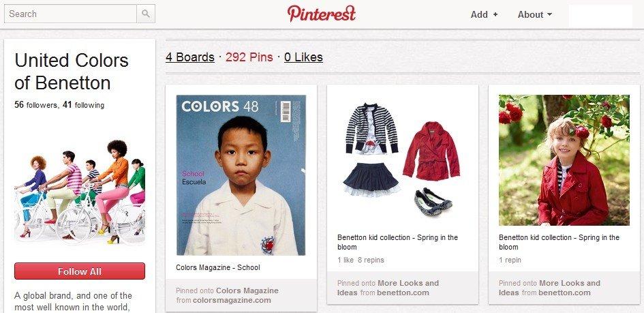
Task: Open the girl in red coat pin
Action: pos(564,160)
